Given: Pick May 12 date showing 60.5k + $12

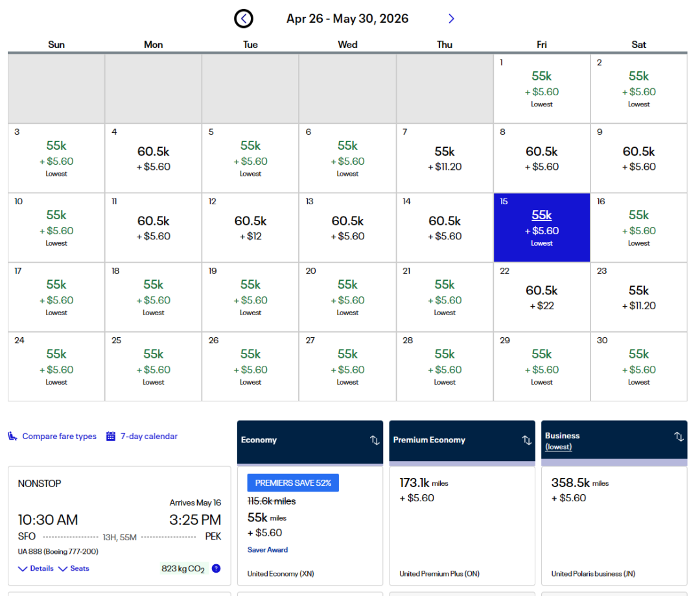Looking at the screenshot, I should 250,228.
